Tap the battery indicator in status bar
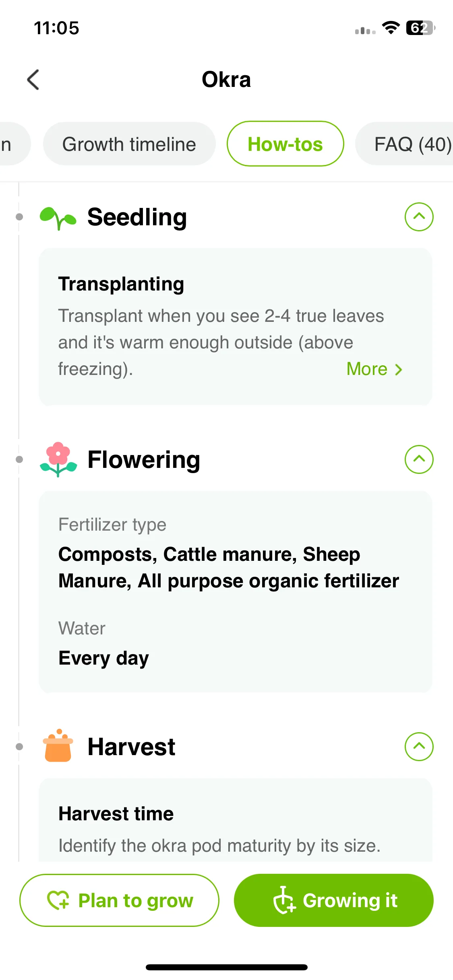This screenshot has height=980, width=453. point(420,28)
